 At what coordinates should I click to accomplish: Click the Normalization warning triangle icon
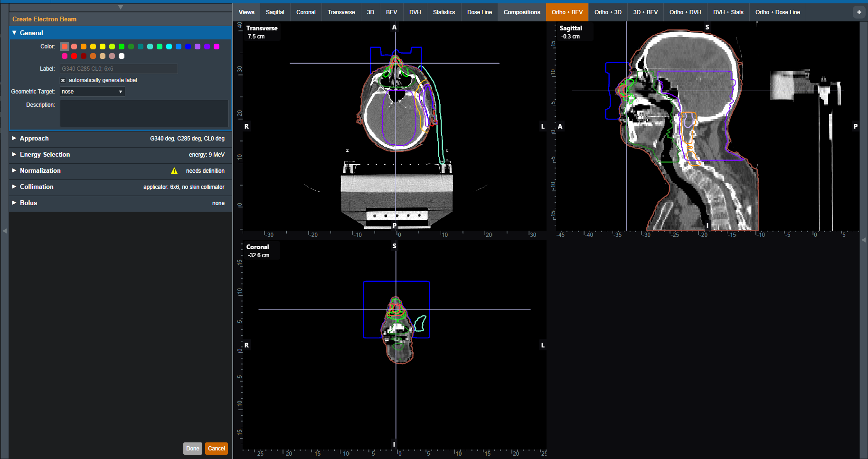tap(174, 171)
